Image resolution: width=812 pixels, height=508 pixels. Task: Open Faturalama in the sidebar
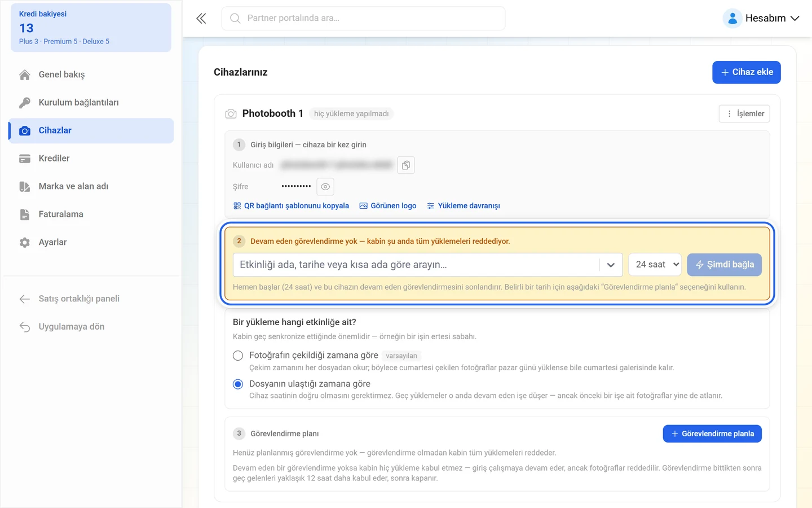click(x=91, y=214)
